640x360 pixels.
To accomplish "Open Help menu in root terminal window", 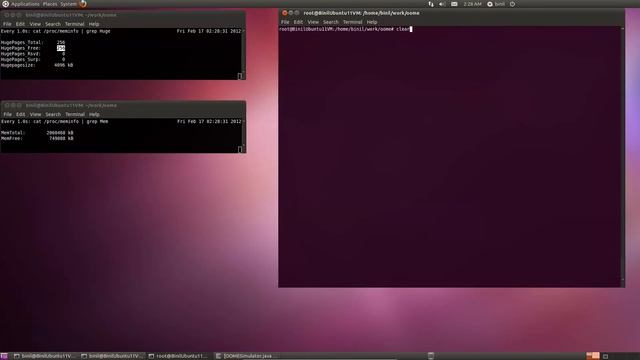I will coord(372,22).
